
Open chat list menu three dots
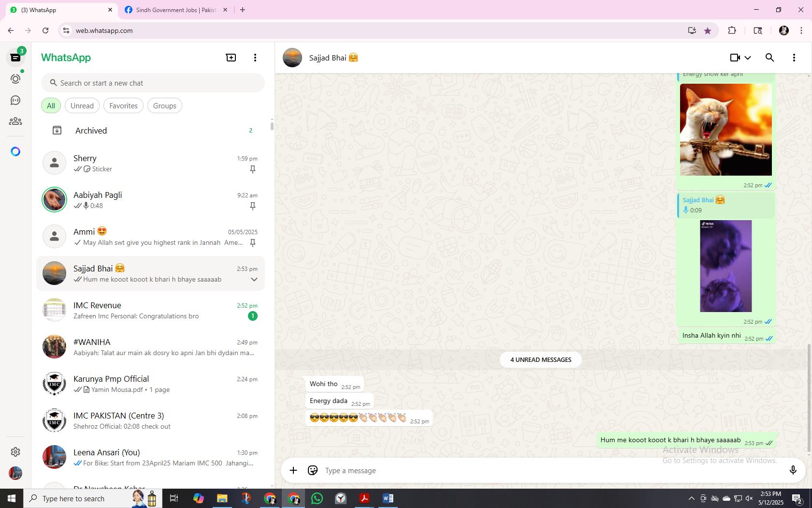[x=255, y=58]
